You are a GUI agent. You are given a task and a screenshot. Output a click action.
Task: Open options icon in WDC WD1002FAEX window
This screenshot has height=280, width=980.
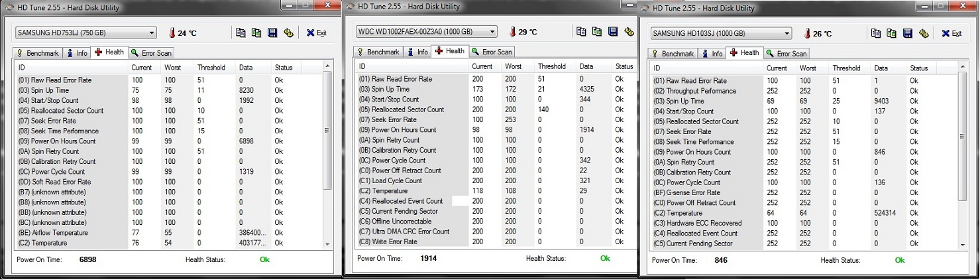pos(629,31)
